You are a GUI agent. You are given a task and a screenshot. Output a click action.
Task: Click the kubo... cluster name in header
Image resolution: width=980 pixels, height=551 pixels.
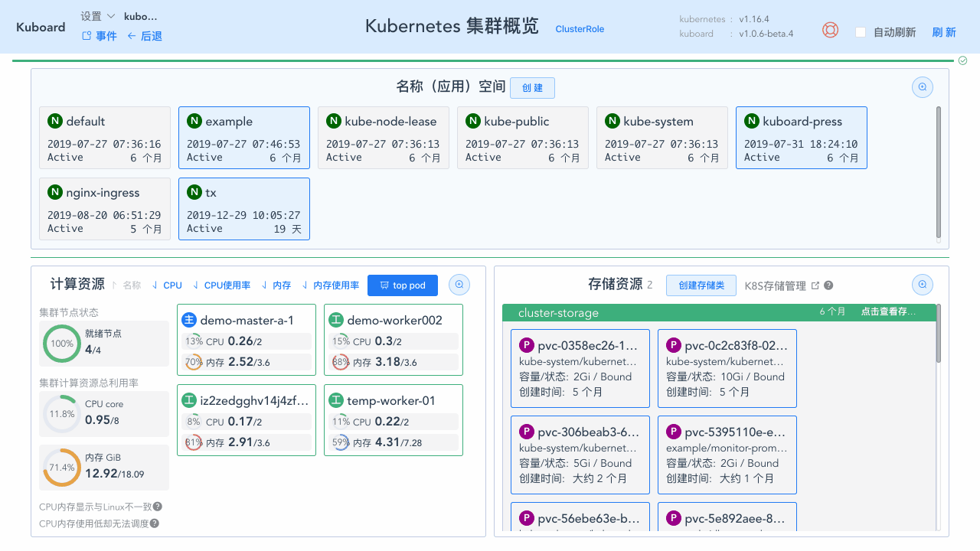tap(141, 16)
